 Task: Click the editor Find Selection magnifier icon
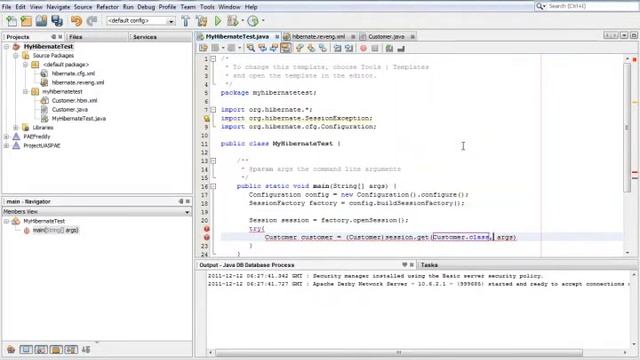[251, 48]
